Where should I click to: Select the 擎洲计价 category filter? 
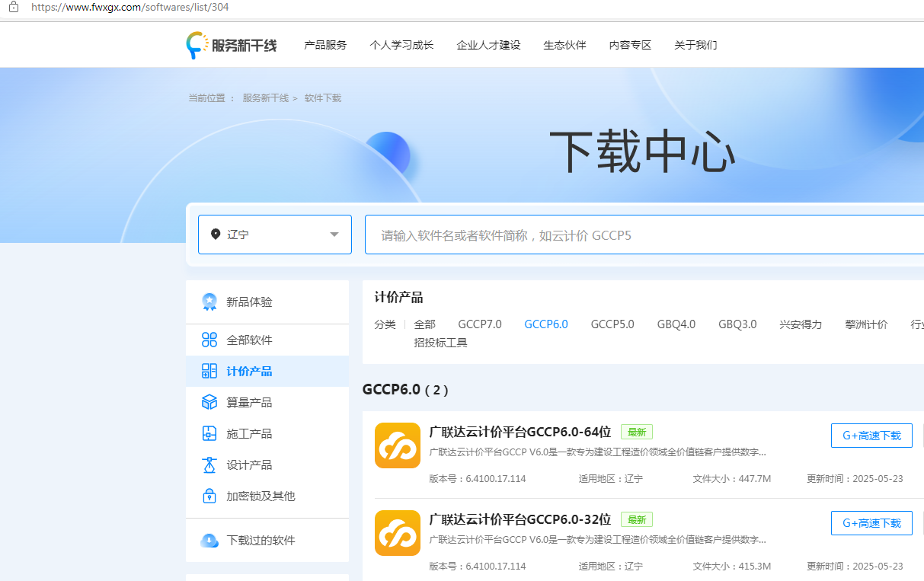click(x=866, y=324)
